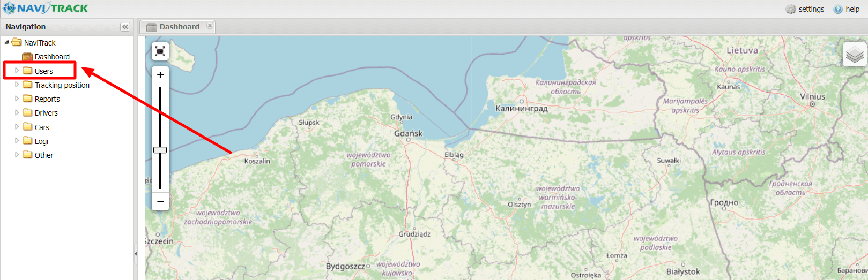Select Reports in the navigation tree
Screen dimensions: 868x280
click(x=47, y=99)
